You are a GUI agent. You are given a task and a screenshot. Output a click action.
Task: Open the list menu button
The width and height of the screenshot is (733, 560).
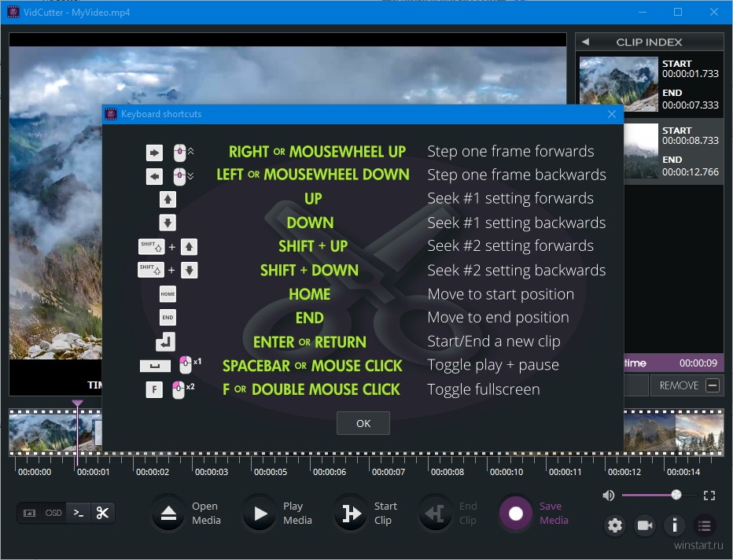tap(705, 525)
